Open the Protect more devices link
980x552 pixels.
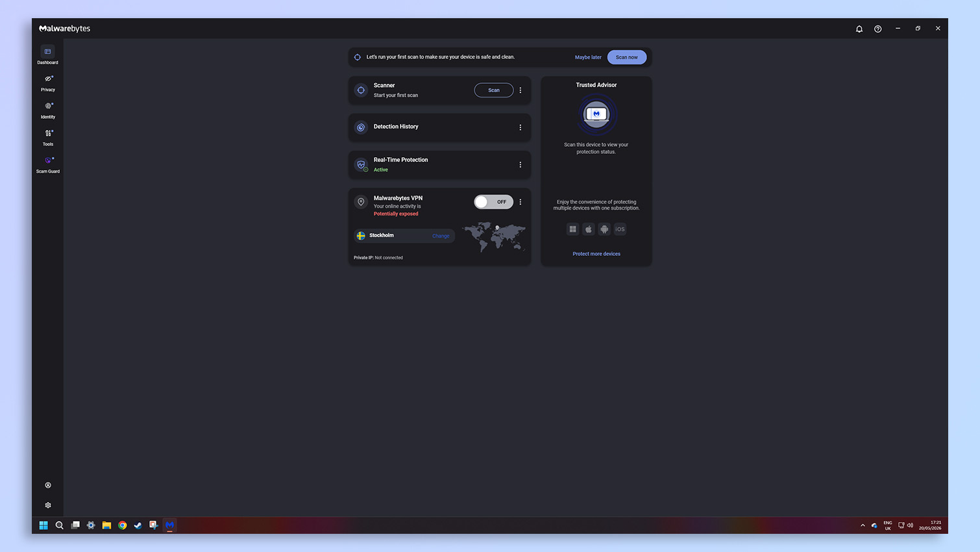(x=596, y=254)
